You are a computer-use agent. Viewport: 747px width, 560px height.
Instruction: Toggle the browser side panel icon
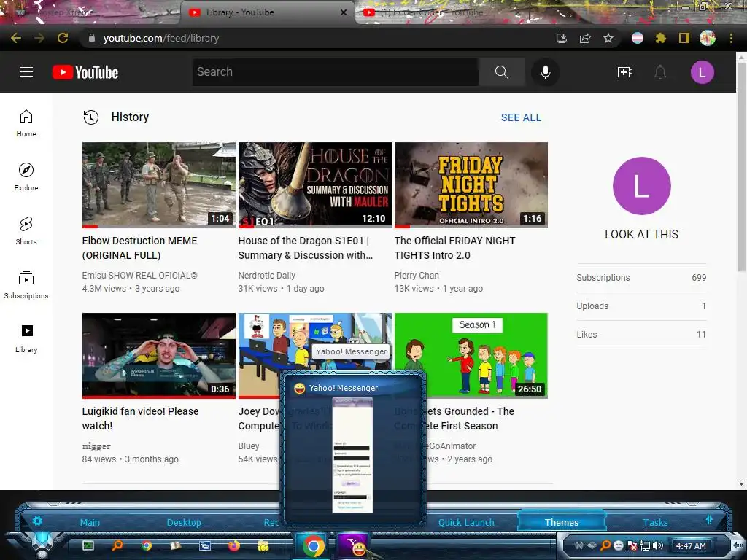click(684, 38)
